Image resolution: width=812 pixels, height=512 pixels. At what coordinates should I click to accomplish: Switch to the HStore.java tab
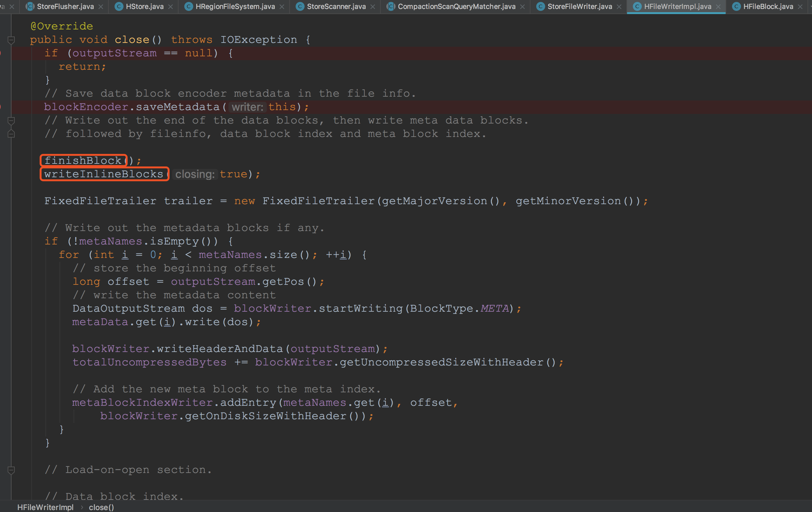[144, 6]
